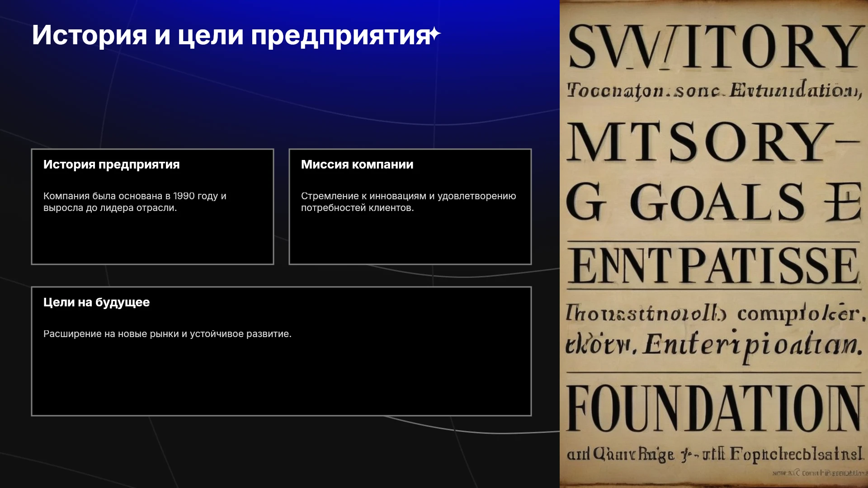The height and width of the screenshot is (488, 868).
Task: Click the word ENNTPATISSE in the poster image
Action: [x=713, y=267]
